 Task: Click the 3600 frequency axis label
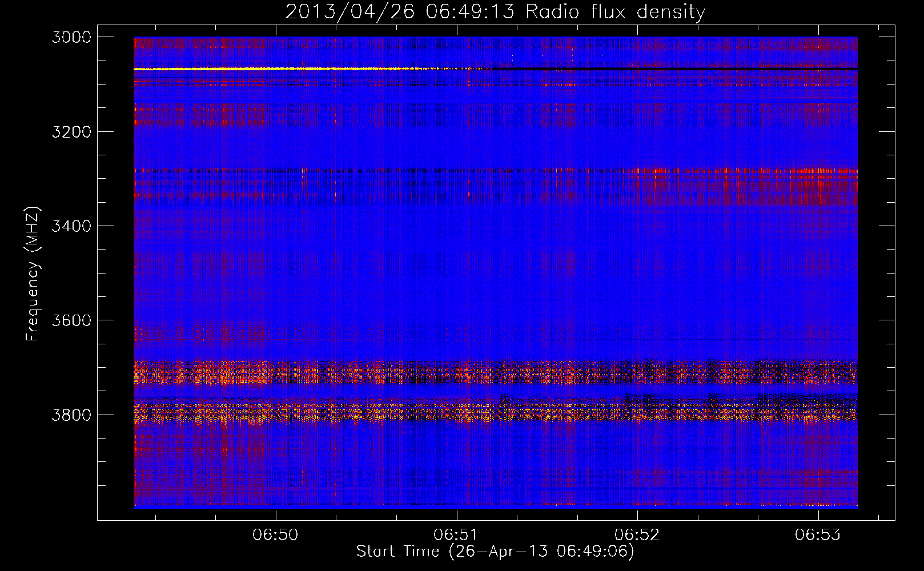click(71, 320)
